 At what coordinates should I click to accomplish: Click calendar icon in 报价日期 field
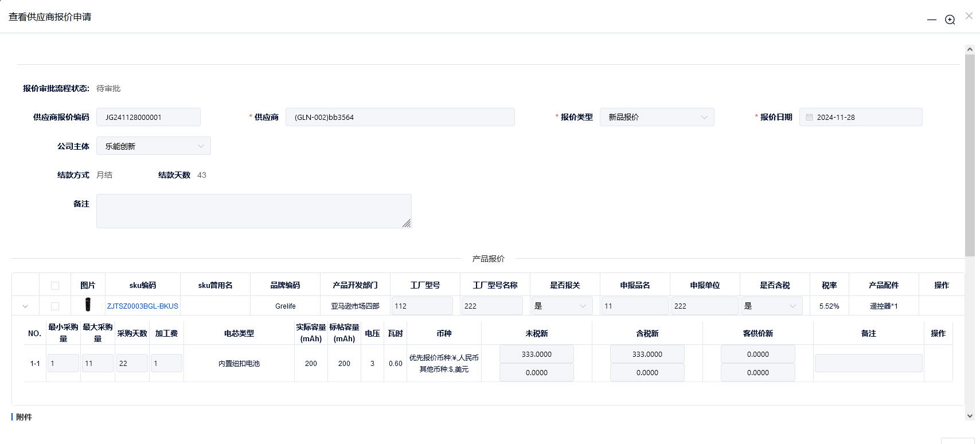click(809, 117)
